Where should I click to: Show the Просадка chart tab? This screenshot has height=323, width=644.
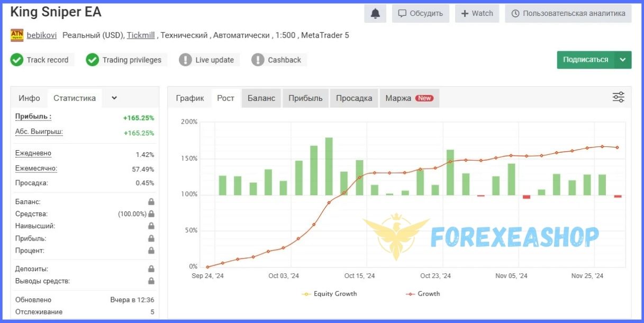(x=354, y=98)
